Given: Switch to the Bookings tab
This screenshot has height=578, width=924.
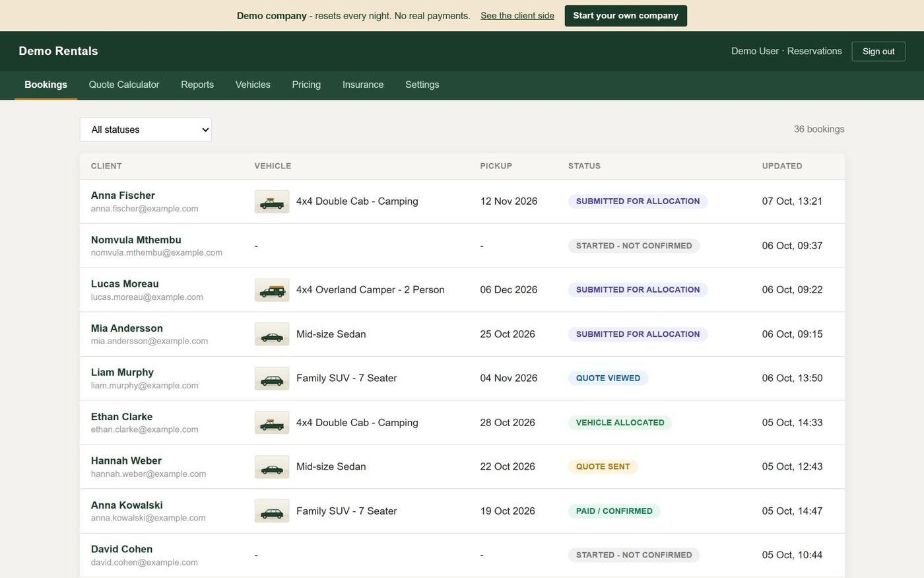Looking at the screenshot, I should 46,85.
